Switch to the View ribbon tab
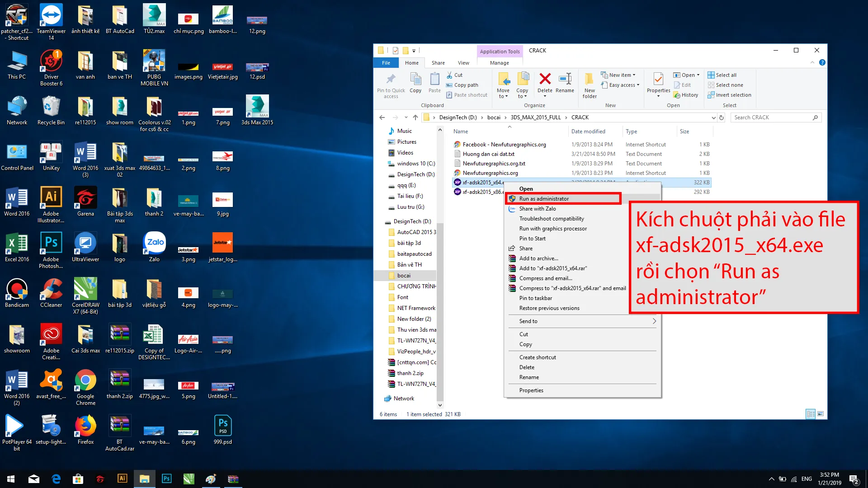 [x=463, y=63]
